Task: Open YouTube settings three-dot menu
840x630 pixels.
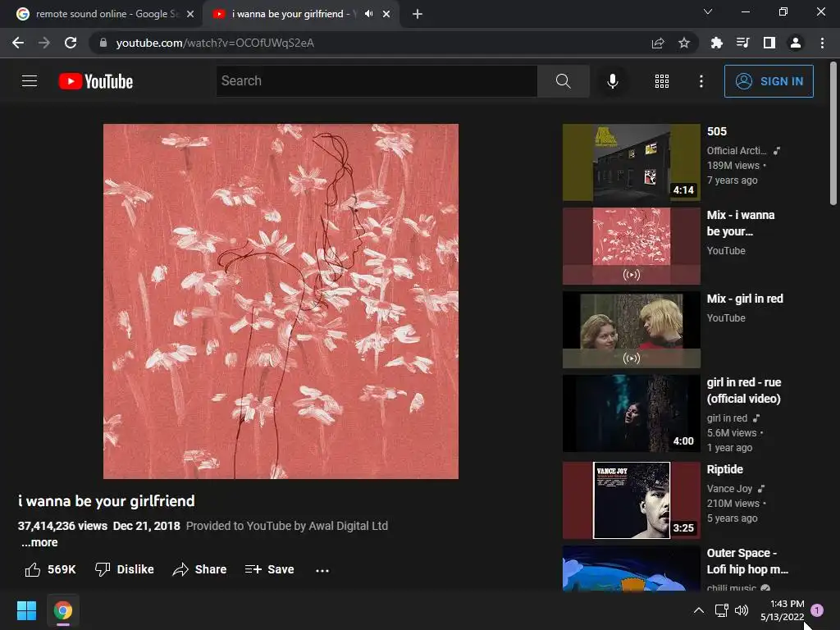Action: pyautogui.click(x=701, y=81)
